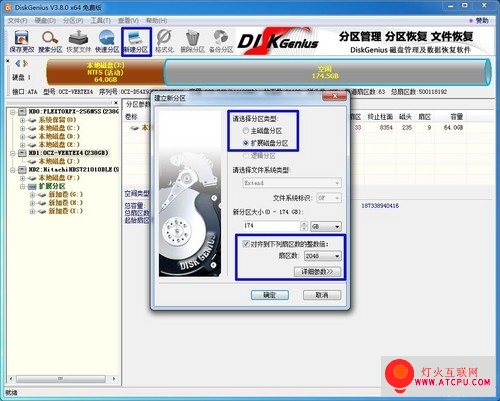Select the primary partition (主磁盘分区) radio button
The height and width of the screenshot is (401, 500).
point(246,131)
